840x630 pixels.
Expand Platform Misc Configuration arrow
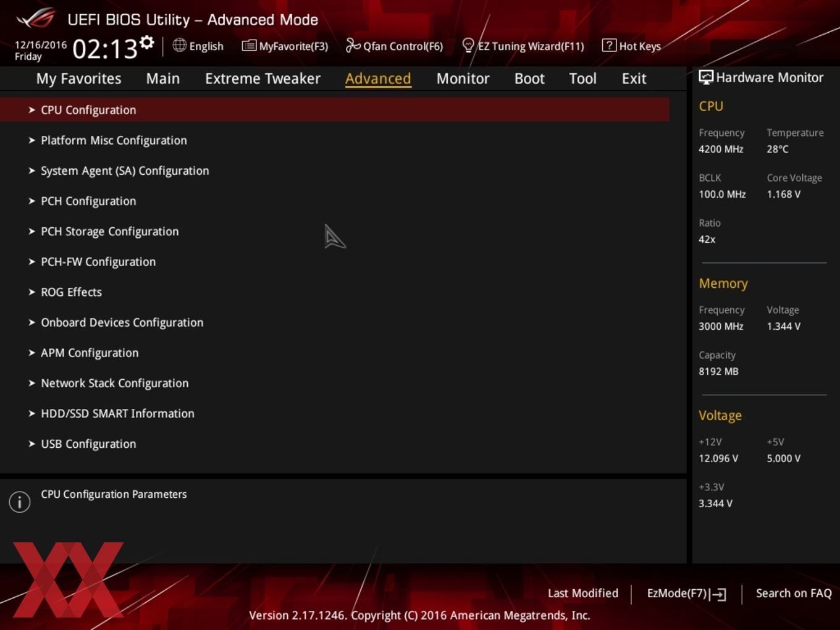31,140
